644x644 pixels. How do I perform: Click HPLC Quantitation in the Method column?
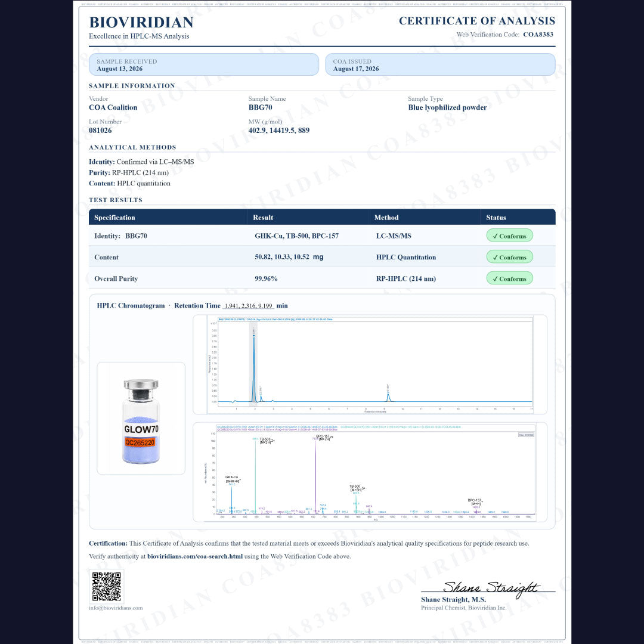pyautogui.click(x=406, y=257)
